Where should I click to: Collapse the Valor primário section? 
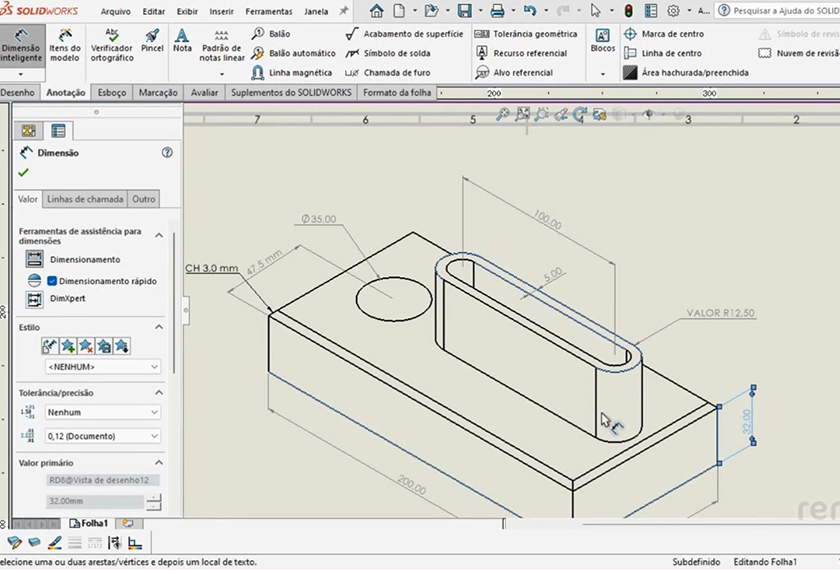click(158, 463)
